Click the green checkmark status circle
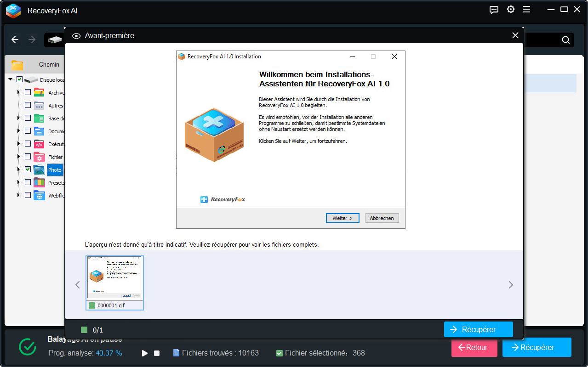 click(x=28, y=347)
